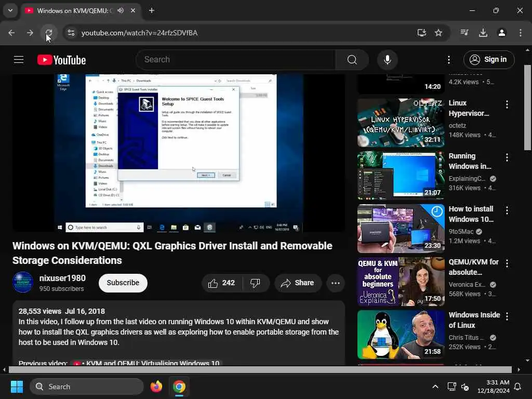Reload the page in Chrome
The width and height of the screenshot is (532, 399).
tap(49, 33)
